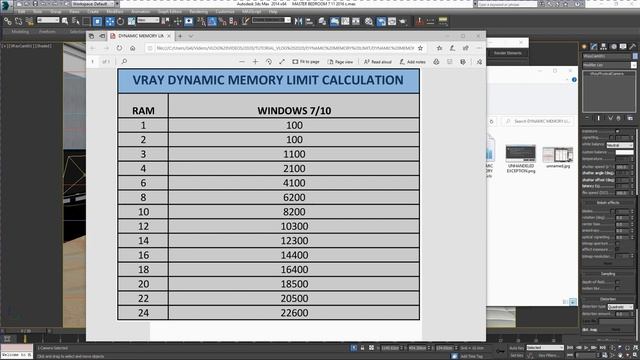
Task: Activate the Select and Move tool
Action: (109, 21)
